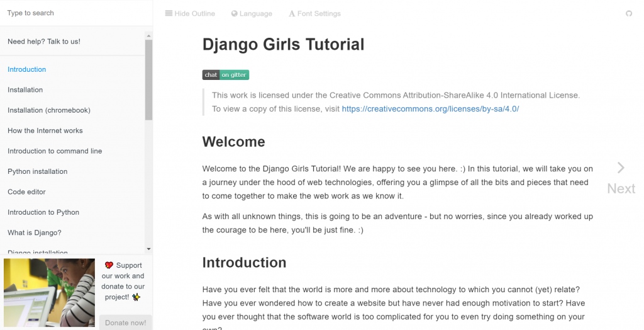Image resolution: width=644 pixels, height=330 pixels.
Task: Open Python installation chapter
Action: point(37,171)
